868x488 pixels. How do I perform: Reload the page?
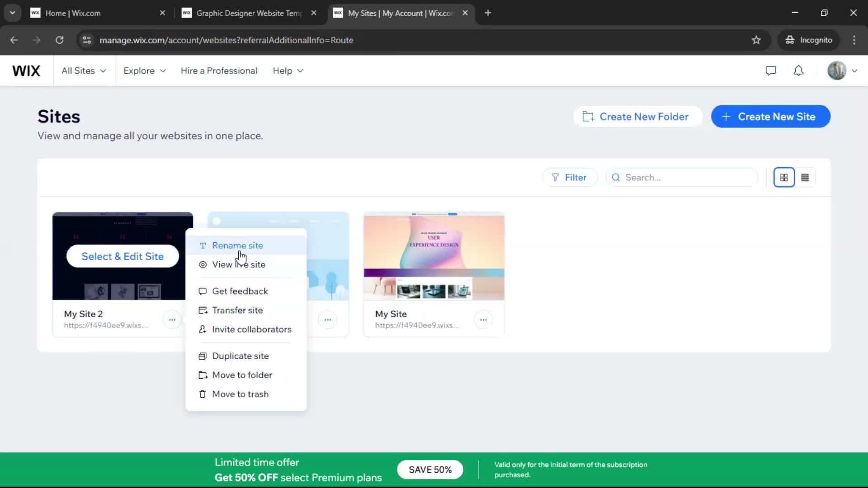(59, 40)
